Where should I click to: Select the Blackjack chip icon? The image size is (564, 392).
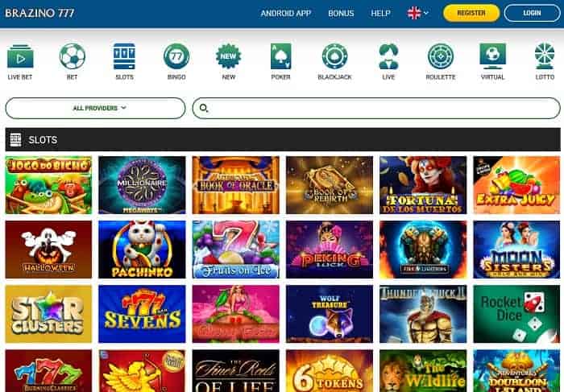[334, 56]
